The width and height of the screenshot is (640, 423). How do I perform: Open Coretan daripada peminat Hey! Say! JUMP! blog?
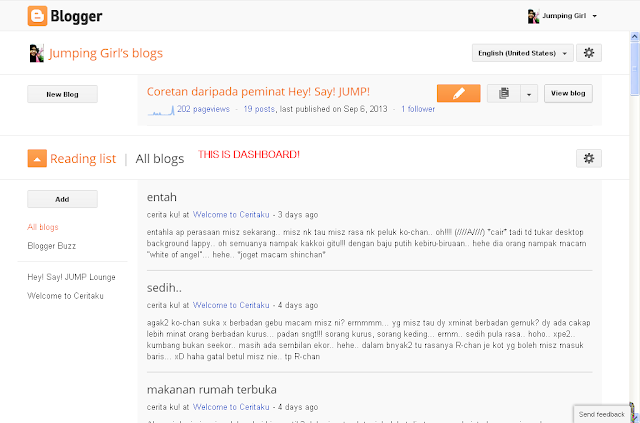click(258, 91)
